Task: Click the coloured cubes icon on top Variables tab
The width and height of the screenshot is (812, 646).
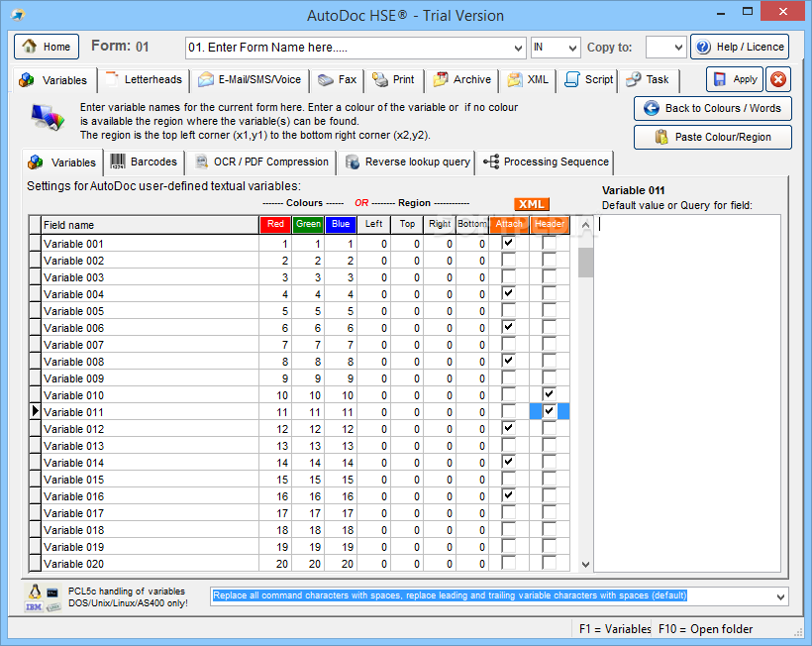Action: point(27,80)
